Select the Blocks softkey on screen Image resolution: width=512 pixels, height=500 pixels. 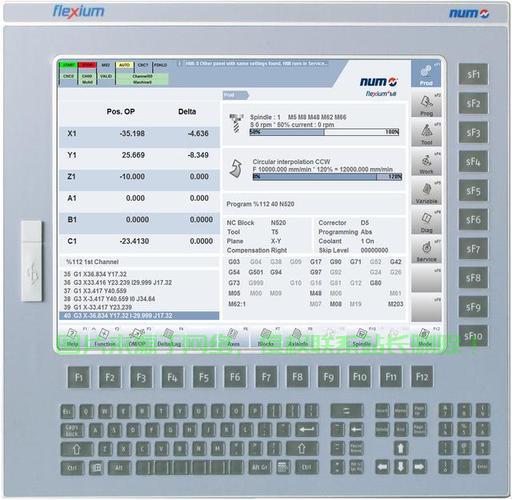[x=265, y=337]
